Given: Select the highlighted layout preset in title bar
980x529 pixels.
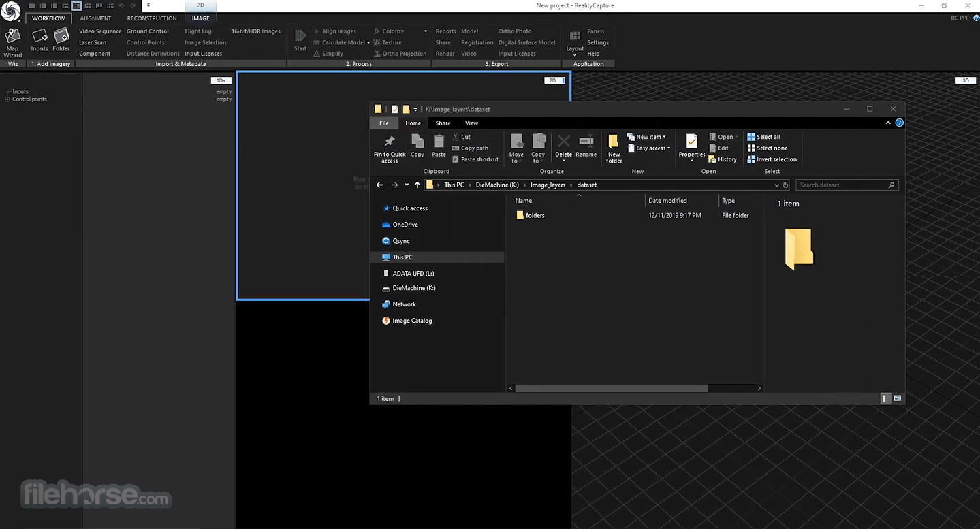Looking at the screenshot, I should point(77,5).
